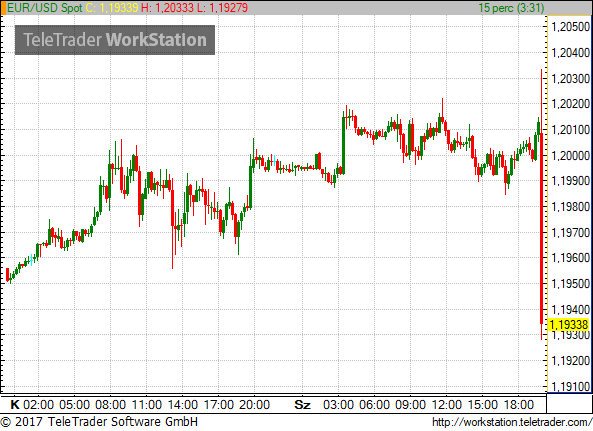Click the 08:00 label on time axis

pyautogui.click(x=110, y=405)
